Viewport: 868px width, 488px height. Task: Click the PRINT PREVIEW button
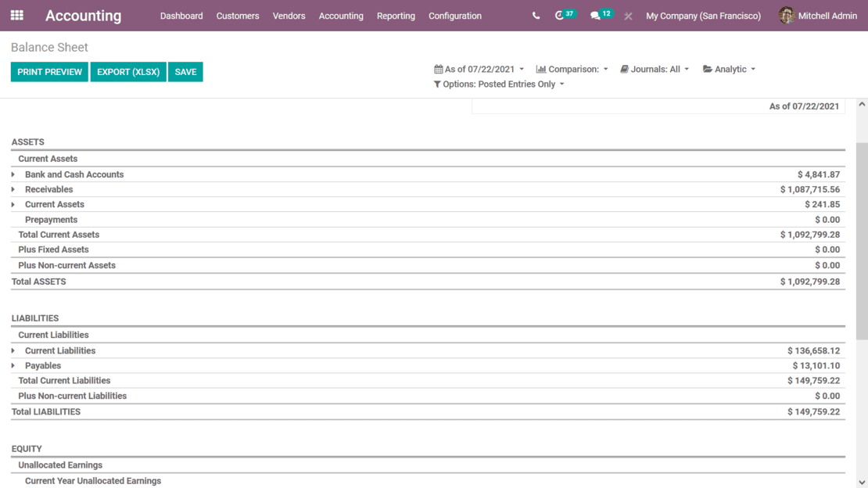coord(49,72)
